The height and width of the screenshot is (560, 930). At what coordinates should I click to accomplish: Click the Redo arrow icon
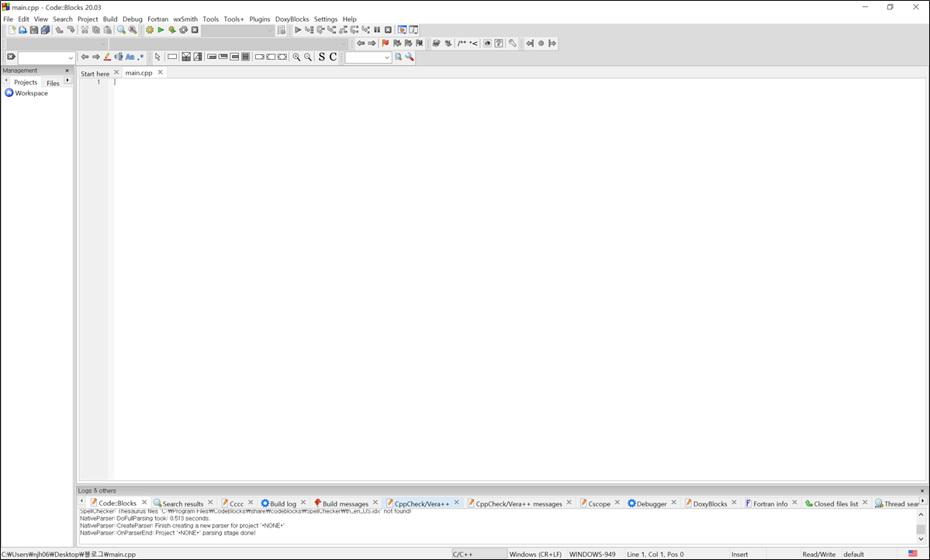[x=71, y=29]
